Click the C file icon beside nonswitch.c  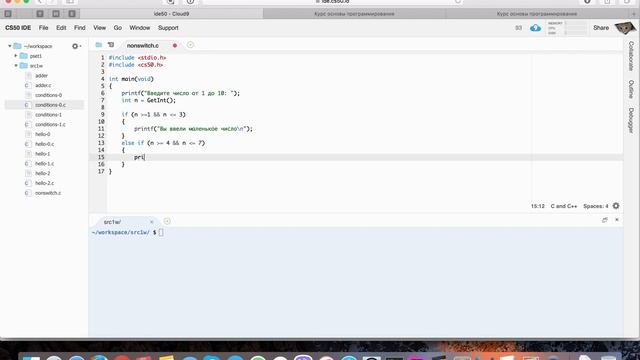click(28, 193)
